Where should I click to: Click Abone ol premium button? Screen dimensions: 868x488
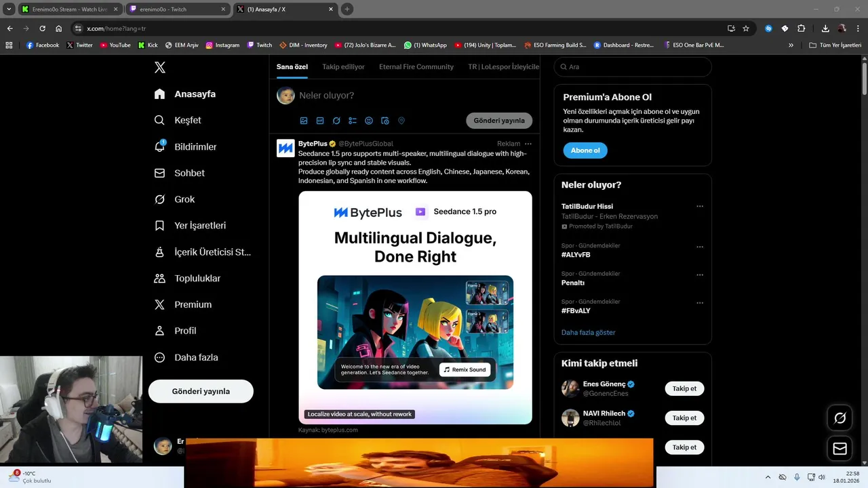[585, 150]
